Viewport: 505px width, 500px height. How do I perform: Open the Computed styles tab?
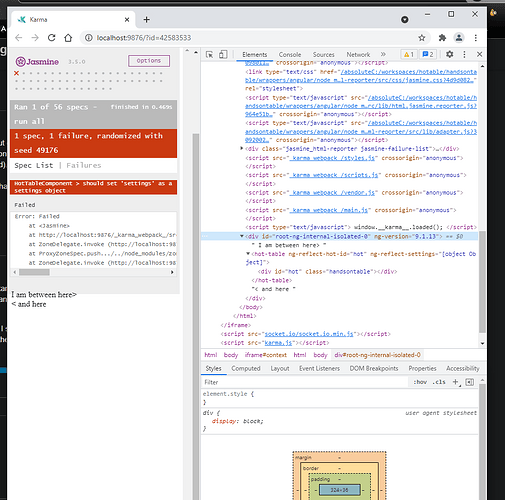pyautogui.click(x=246, y=368)
